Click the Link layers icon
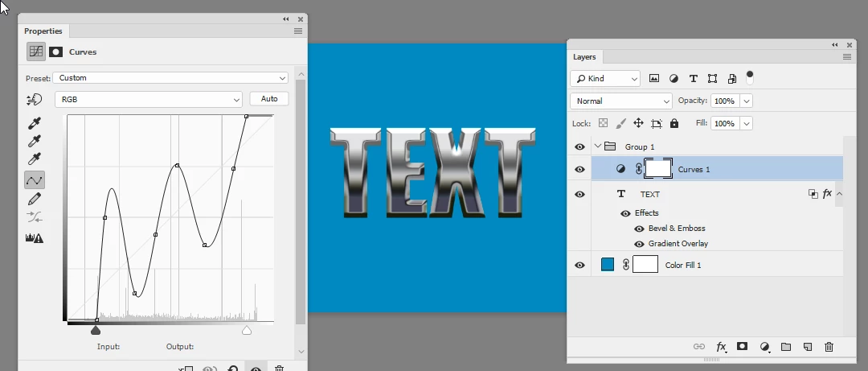 (699, 347)
